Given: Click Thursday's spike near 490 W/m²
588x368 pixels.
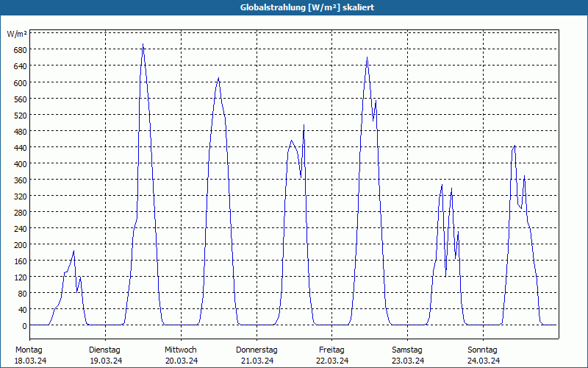Looking at the screenshot, I should pos(304,125).
